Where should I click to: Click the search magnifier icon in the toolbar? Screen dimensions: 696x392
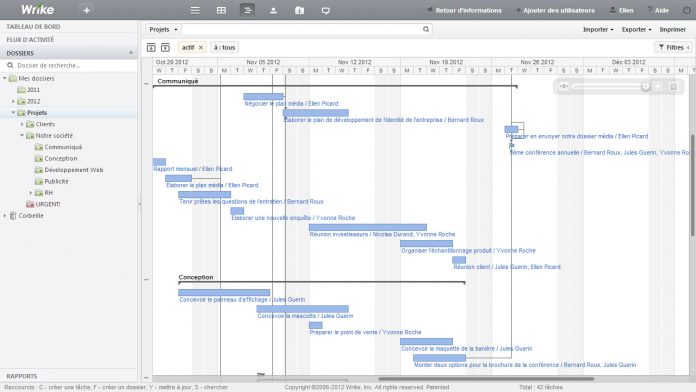coord(426,29)
